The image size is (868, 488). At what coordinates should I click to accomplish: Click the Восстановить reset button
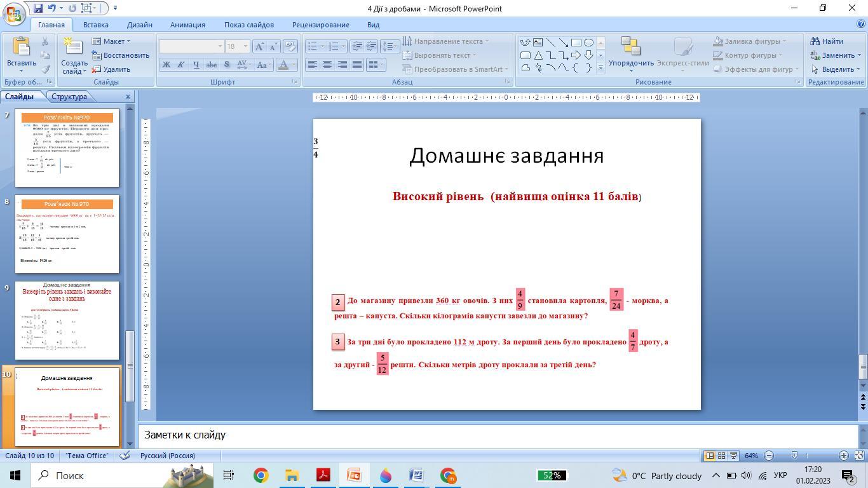(x=121, y=55)
